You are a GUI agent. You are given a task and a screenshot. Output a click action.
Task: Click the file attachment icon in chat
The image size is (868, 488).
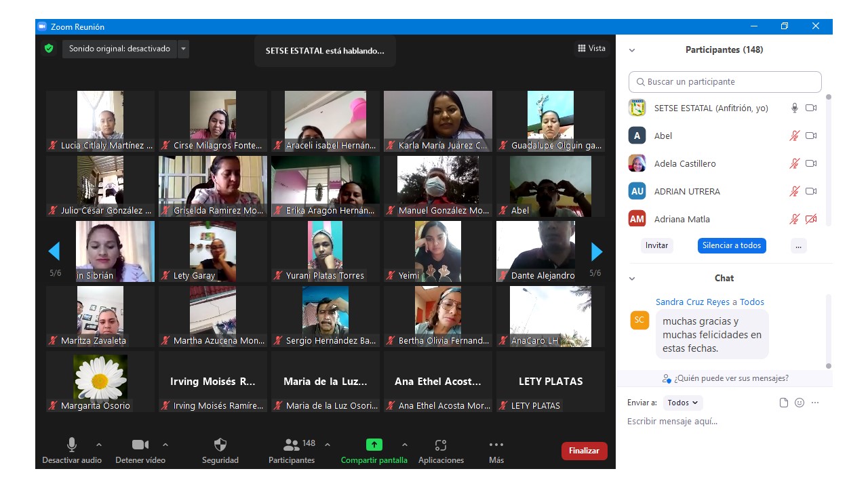(784, 403)
